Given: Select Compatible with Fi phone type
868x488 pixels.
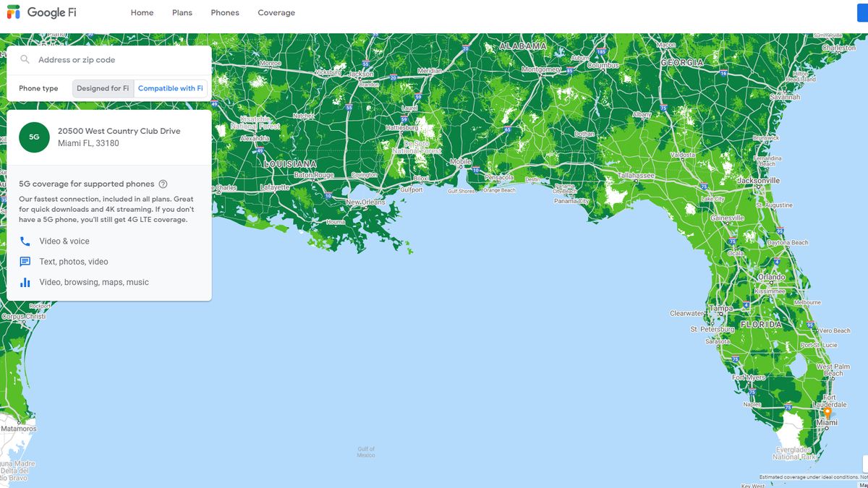Looking at the screenshot, I should pyautogui.click(x=171, y=88).
